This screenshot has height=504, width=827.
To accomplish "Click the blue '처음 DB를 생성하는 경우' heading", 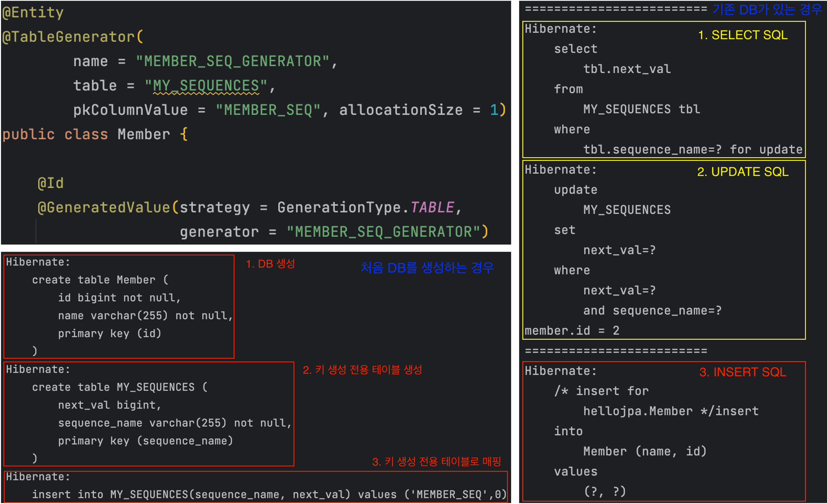I will 427,268.
